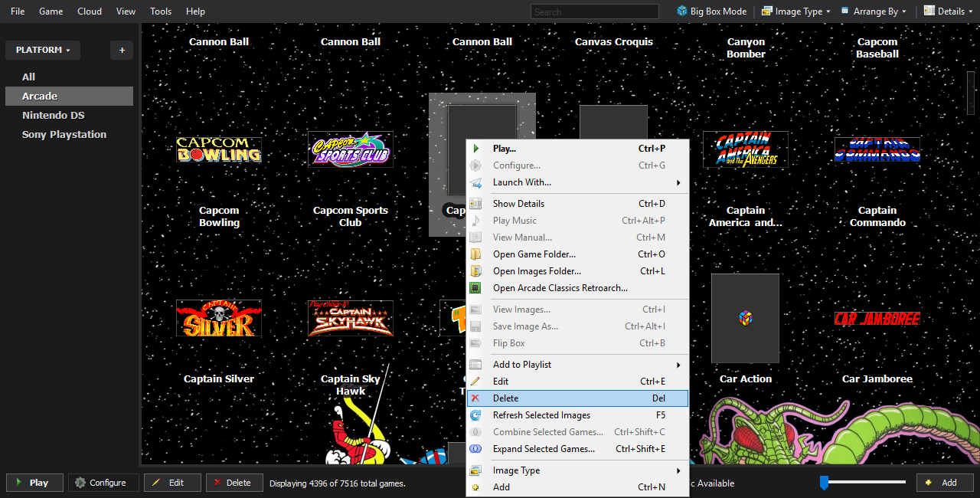
Task: Select the Arcade platform in the sidebar
Action: tap(69, 96)
